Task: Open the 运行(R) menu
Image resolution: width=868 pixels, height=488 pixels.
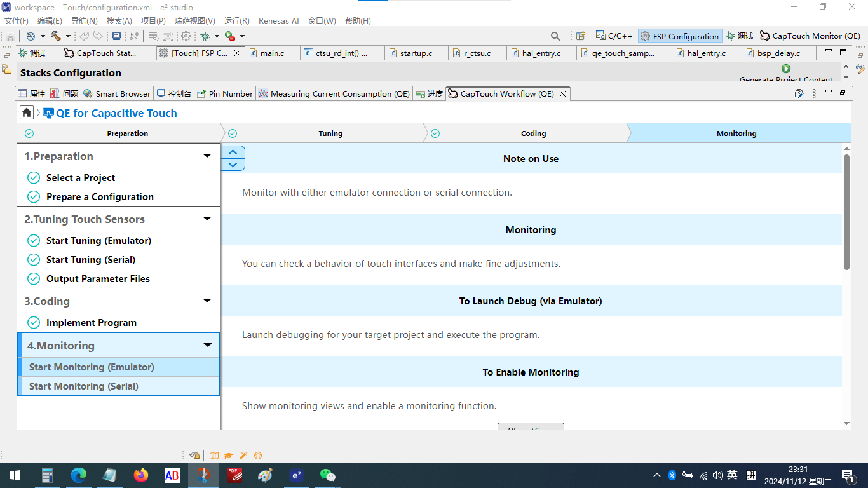Action: [237, 20]
